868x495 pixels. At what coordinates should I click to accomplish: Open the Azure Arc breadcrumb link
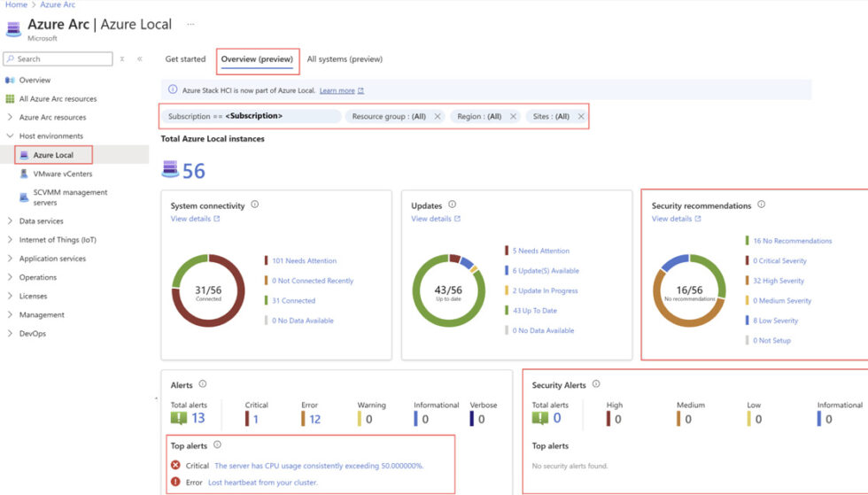coord(58,4)
